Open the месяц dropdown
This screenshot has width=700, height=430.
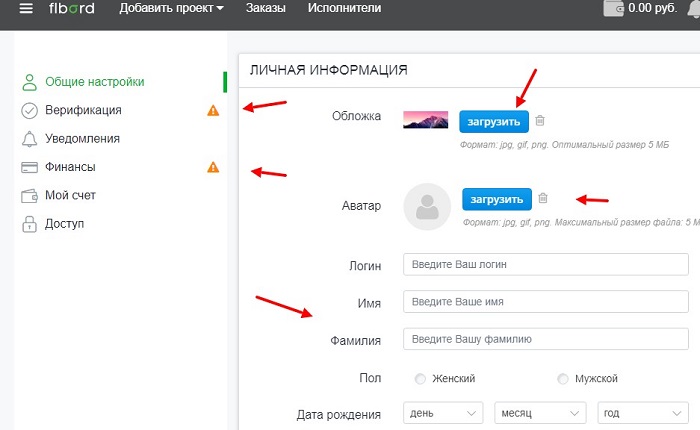click(x=540, y=413)
